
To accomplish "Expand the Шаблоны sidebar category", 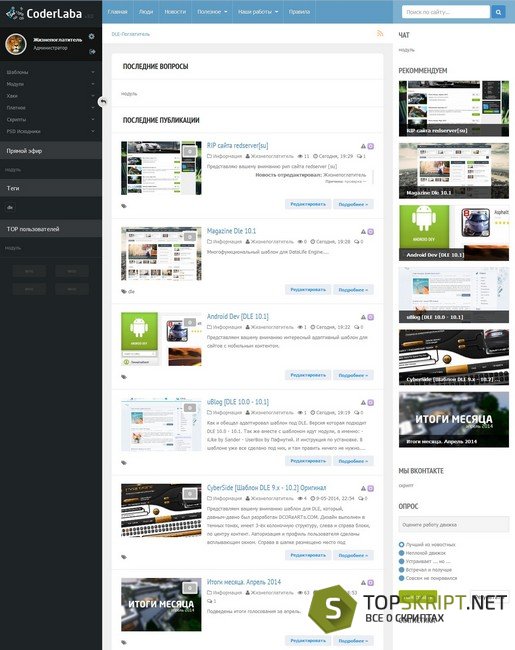I will [51, 72].
